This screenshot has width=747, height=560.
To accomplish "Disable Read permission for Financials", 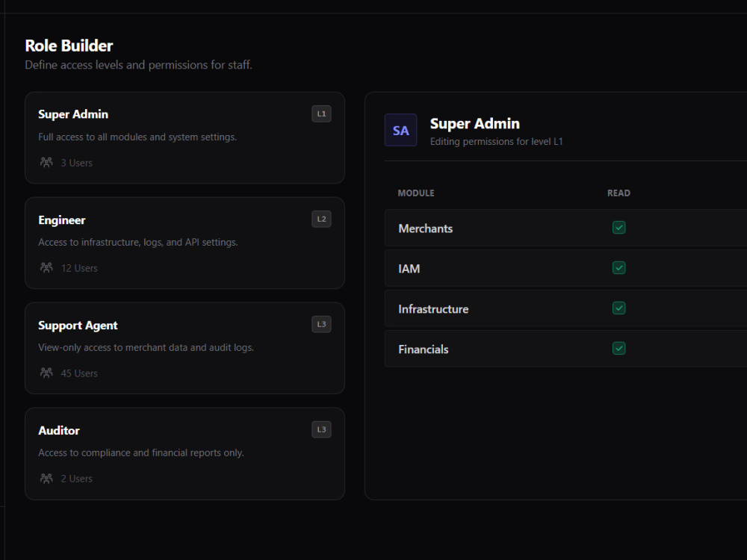I will [x=619, y=349].
